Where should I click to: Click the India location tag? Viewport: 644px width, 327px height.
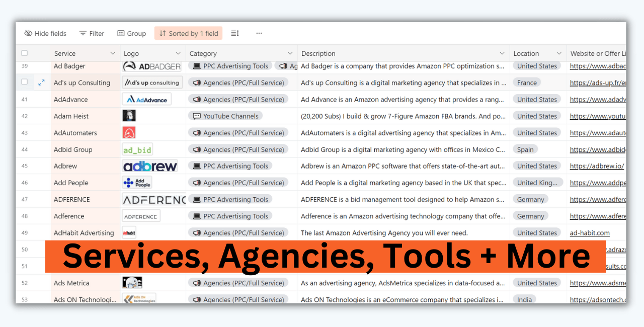(x=524, y=299)
